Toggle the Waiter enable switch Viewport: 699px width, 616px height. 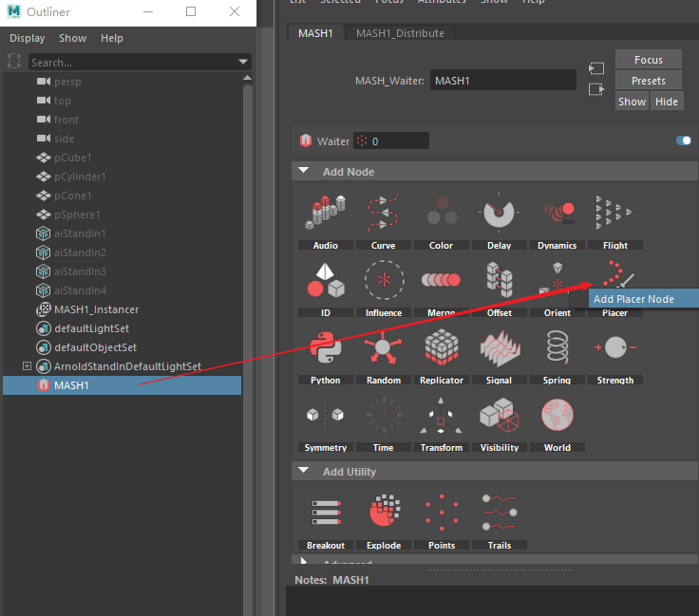(x=684, y=140)
